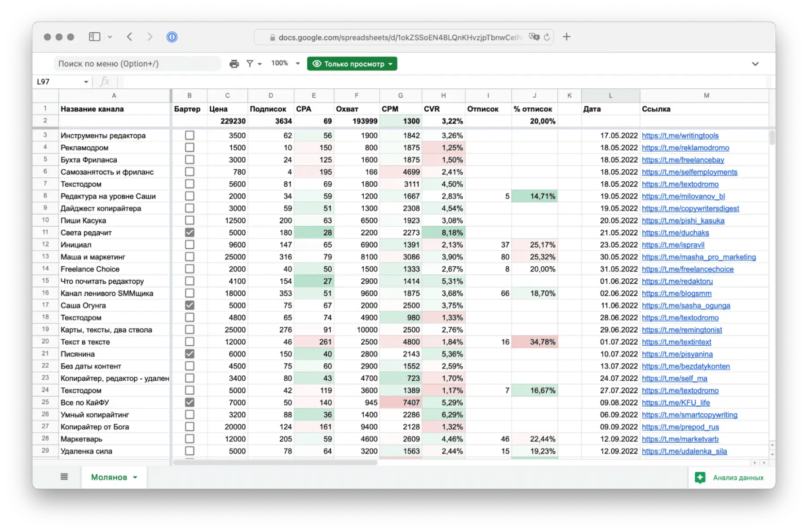The image size is (808, 532).
Task: Check the barter box for Инструменты редактора
Action: pos(190,136)
